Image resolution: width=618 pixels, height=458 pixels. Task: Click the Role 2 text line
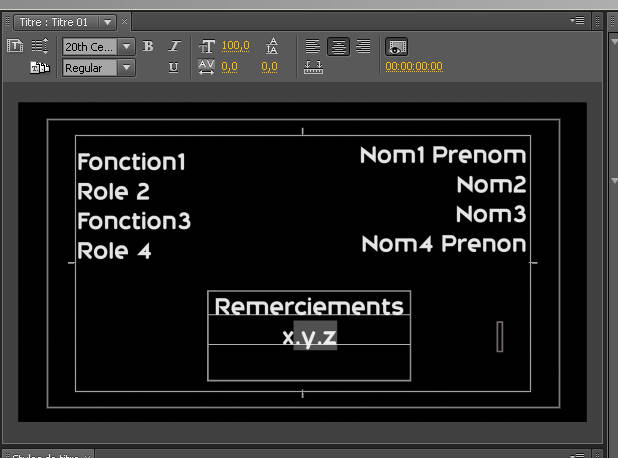pyautogui.click(x=114, y=192)
